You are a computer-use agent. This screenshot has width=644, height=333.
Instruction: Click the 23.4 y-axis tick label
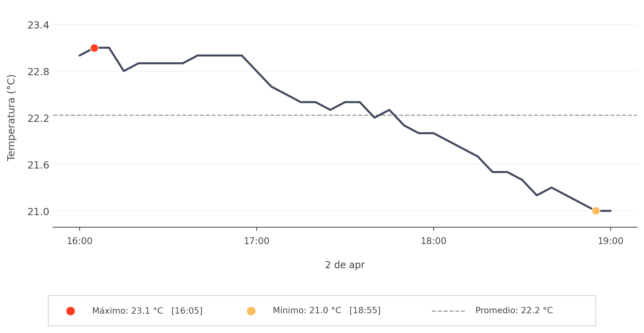pos(38,25)
